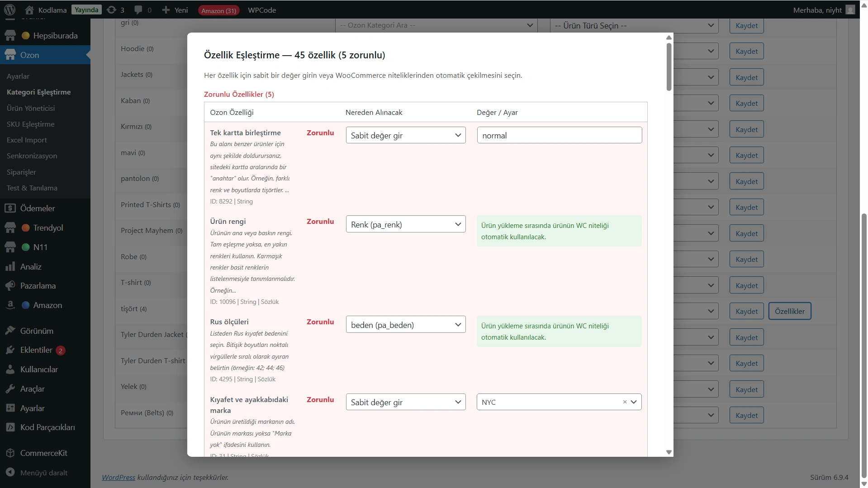This screenshot has height=488, width=868.
Task: Open Eklentiler plugins menu
Action: tap(36, 350)
